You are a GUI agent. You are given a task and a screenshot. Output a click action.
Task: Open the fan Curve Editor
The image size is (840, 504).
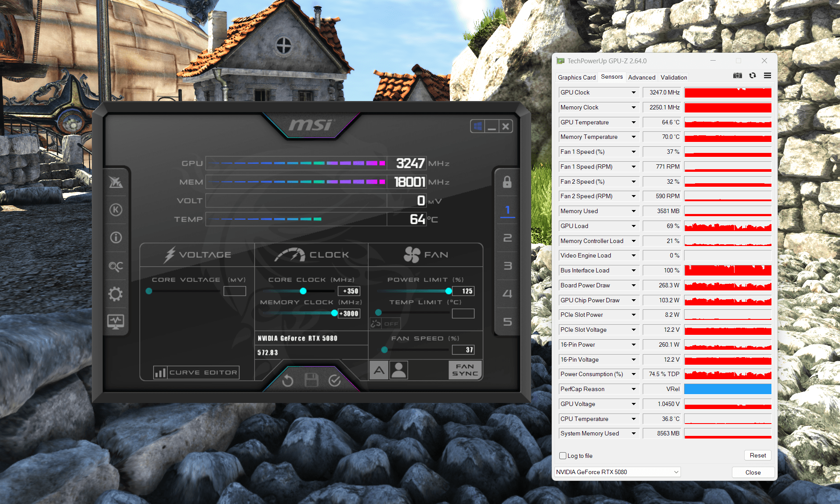pos(196,373)
